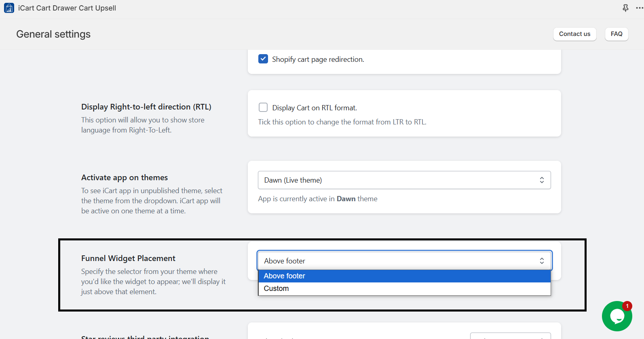Open the green chat support bubble

pos(617,316)
